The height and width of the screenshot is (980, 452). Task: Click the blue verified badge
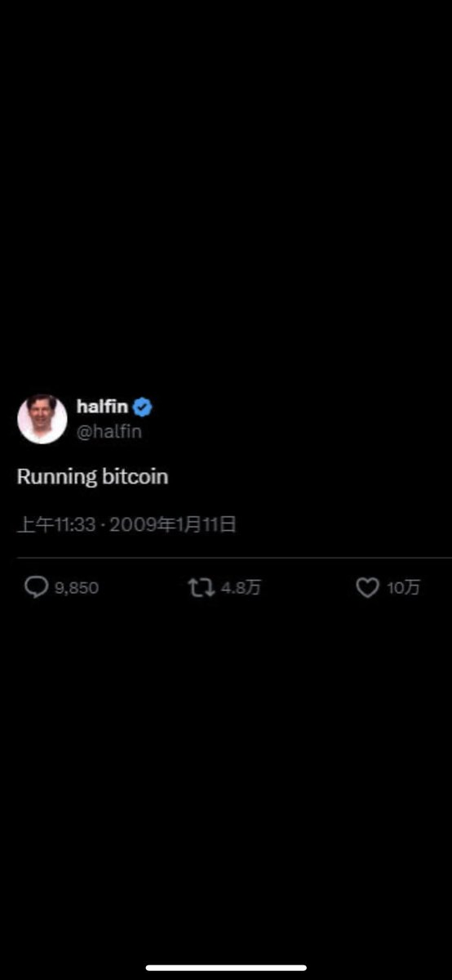tap(143, 407)
